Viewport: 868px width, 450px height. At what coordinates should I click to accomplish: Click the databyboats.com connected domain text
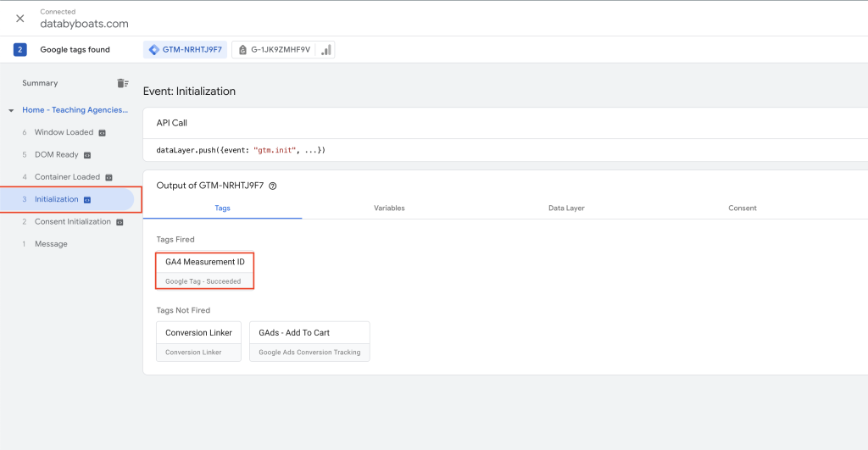(84, 24)
